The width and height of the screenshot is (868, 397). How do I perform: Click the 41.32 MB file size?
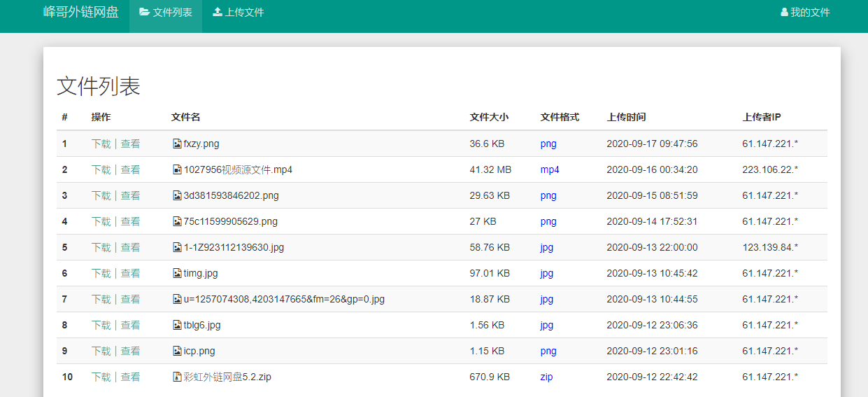490,169
